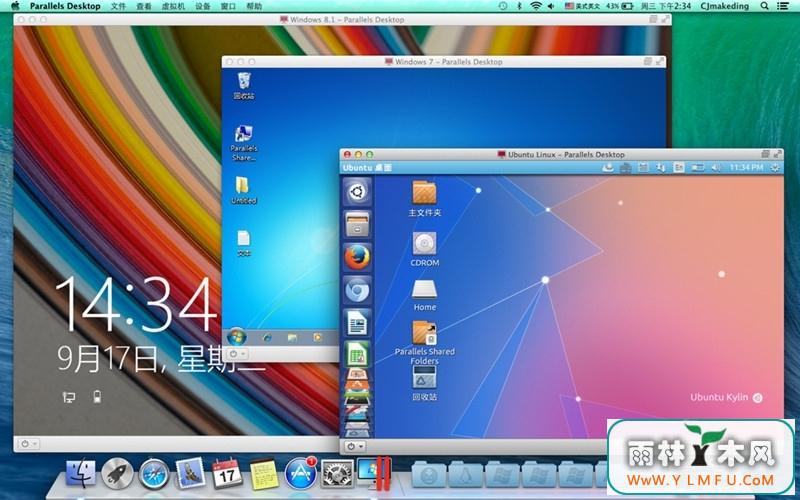Open the Parallels Desktop app menu

point(65,6)
